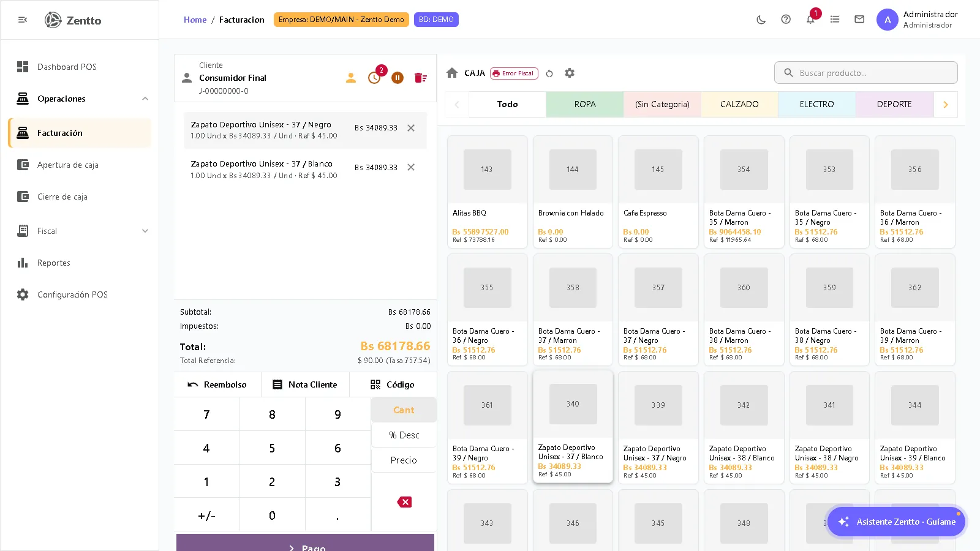Open the mail envelope icon
This screenshot has height=551, width=980.
[859, 20]
